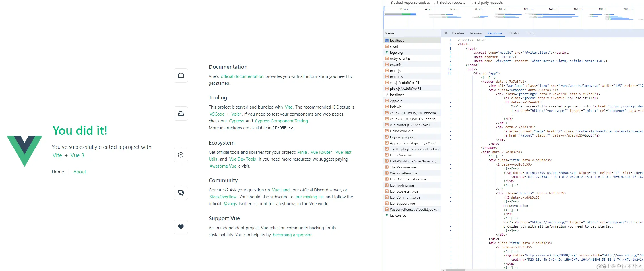The width and height of the screenshot is (644, 271).
Task: Select the localhost document request row
Action: [x=412, y=41]
